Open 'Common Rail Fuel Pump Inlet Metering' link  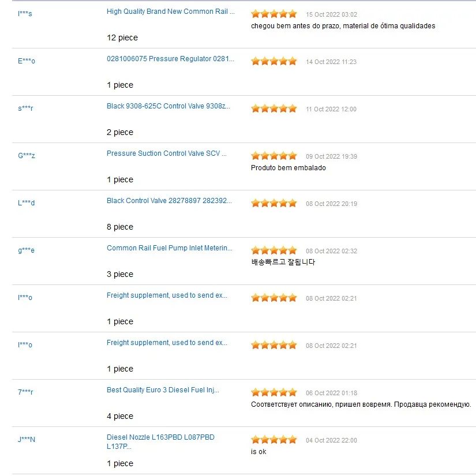[x=170, y=248]
